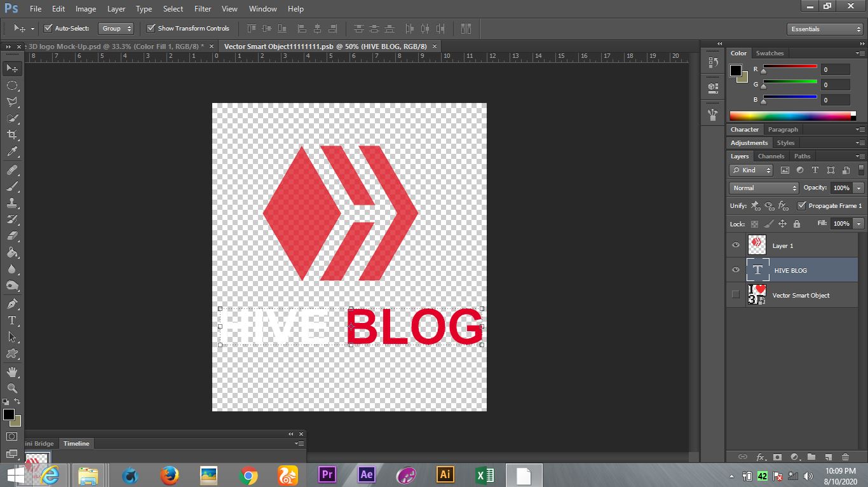Screen dimensions: 868x487
Task: Toggle Propagate Frame 1 checkbox
Action: (x=801, y=205)
